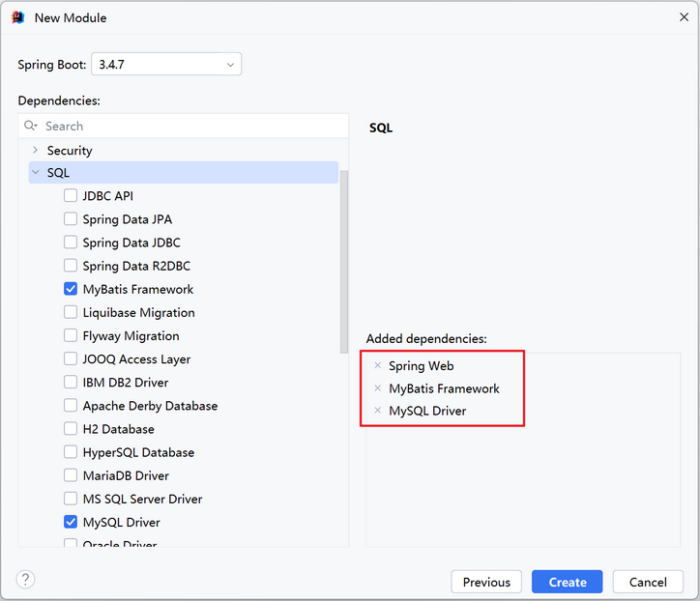Tick the H2 Database checkbox
The image size is (700, 601).
click(x=71, y=428)
